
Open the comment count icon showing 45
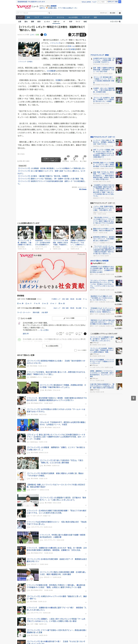click(x=32, y=35)
